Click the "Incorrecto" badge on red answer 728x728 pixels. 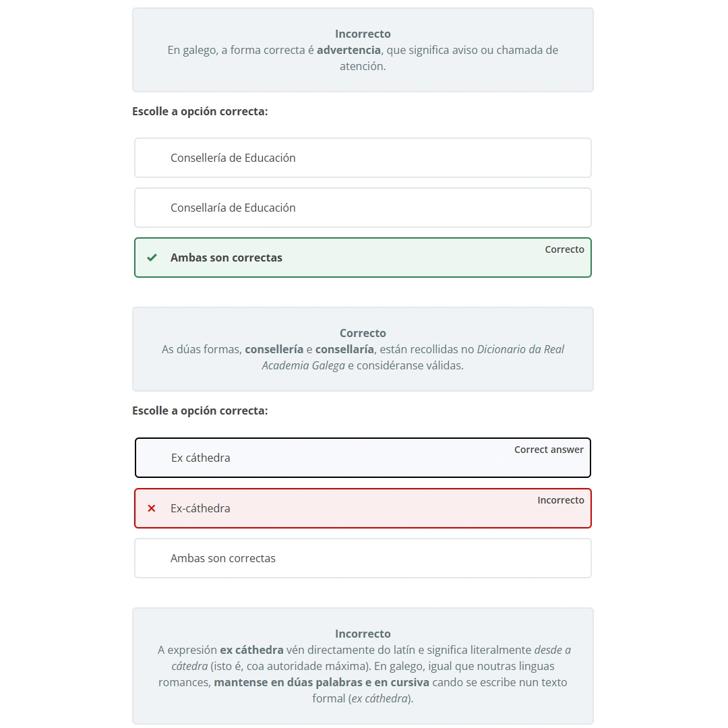[x=560, y=500]
